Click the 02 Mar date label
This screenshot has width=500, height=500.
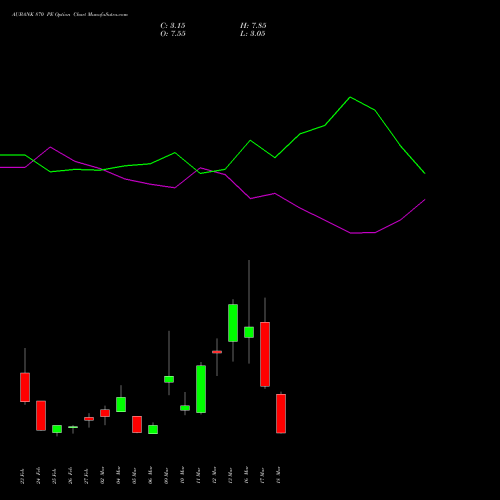pos(102,475)
